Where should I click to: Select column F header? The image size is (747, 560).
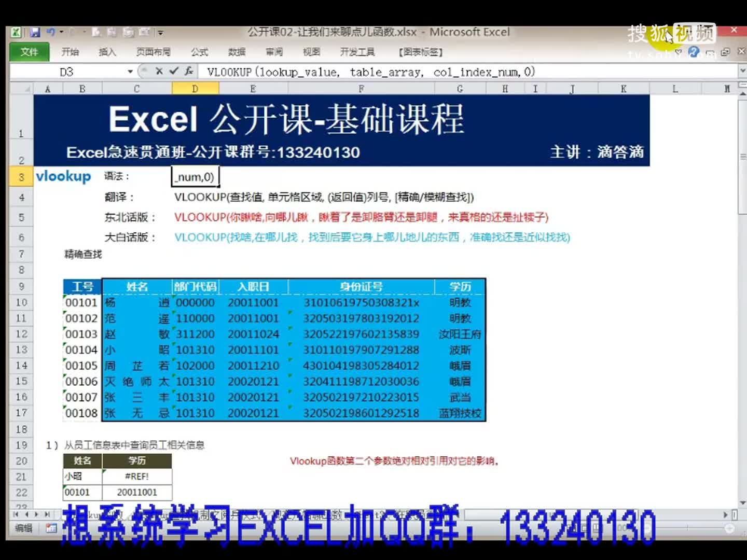click(361, 89)
